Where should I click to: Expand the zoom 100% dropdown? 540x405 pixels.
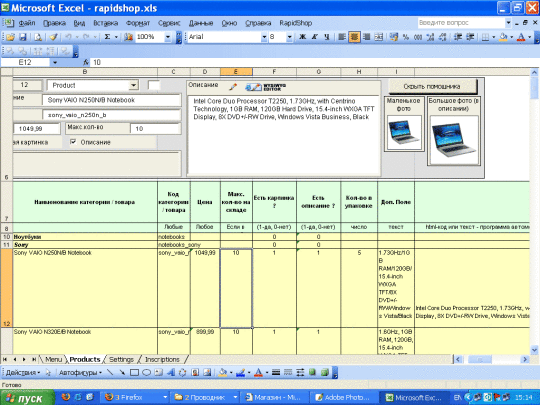(x=168, y=37)
